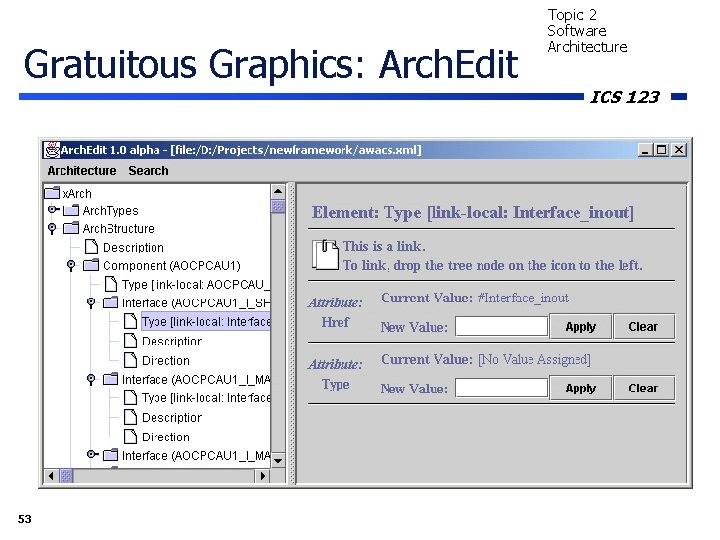Expand the bottom Interface (AOCPCAU1_I_MA node
This screenshot has height=540, width=720.
click(92, 455)
